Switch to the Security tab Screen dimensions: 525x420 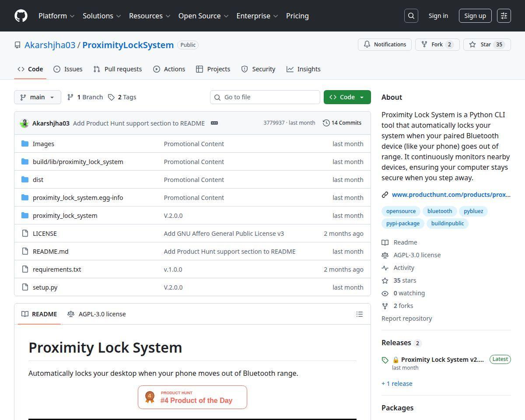[x=258, y=69]
